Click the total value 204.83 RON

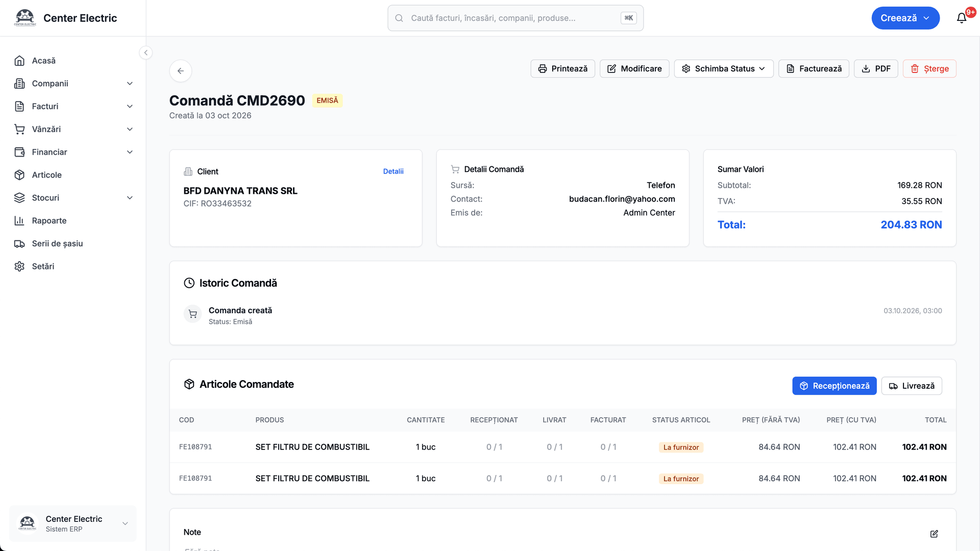tap(911, 224)
